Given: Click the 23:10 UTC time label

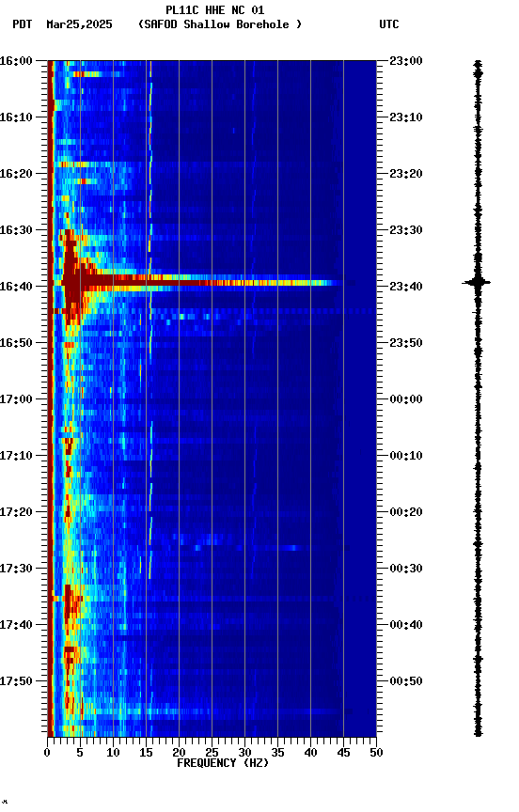Looking at the screenshot, I should click(x=406, y=117).
